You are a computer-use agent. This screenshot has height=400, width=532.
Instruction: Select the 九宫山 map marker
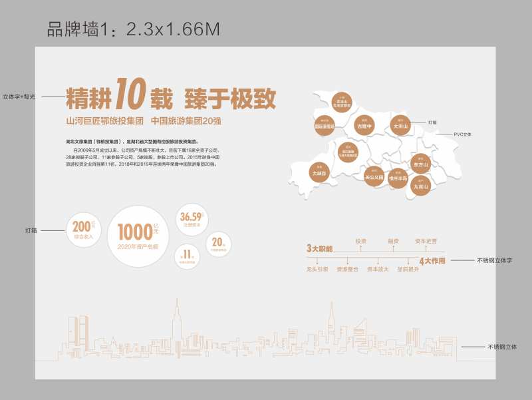point(421,185)
